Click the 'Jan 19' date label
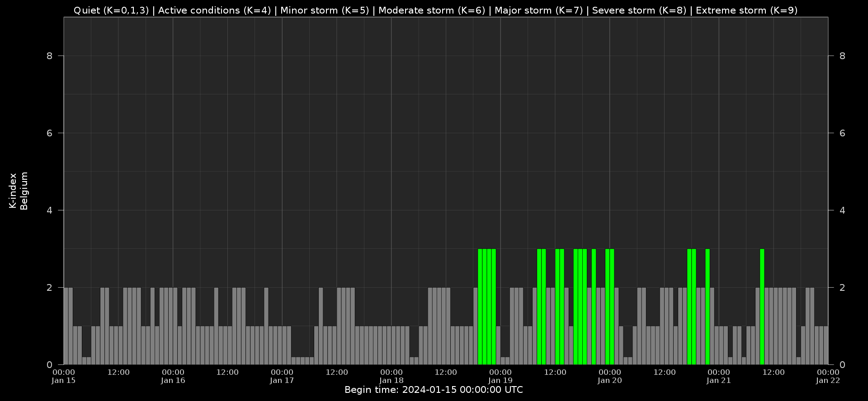This screenshot has width=868, height=401. click(x=500, y=380)
